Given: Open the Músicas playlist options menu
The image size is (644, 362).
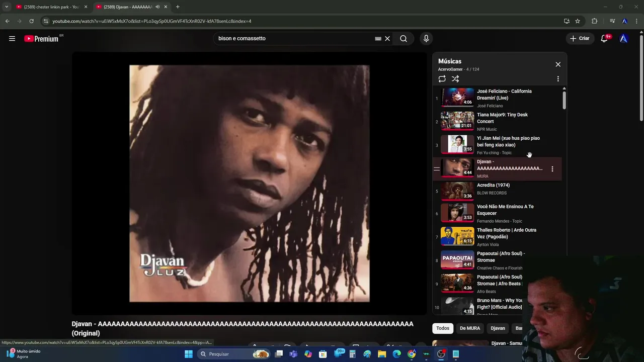Looking at the screenshot, I should pyautogui.click(x=558, y=79).
